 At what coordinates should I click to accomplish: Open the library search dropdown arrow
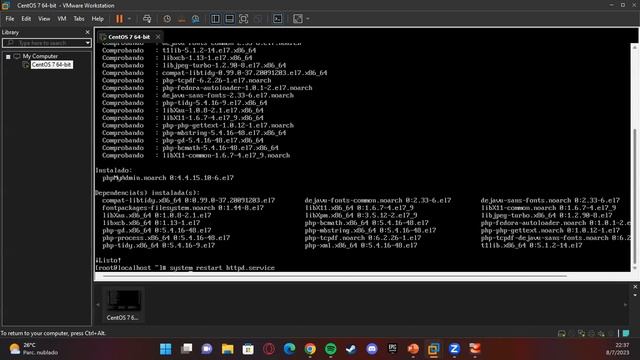tap(88, 43)
